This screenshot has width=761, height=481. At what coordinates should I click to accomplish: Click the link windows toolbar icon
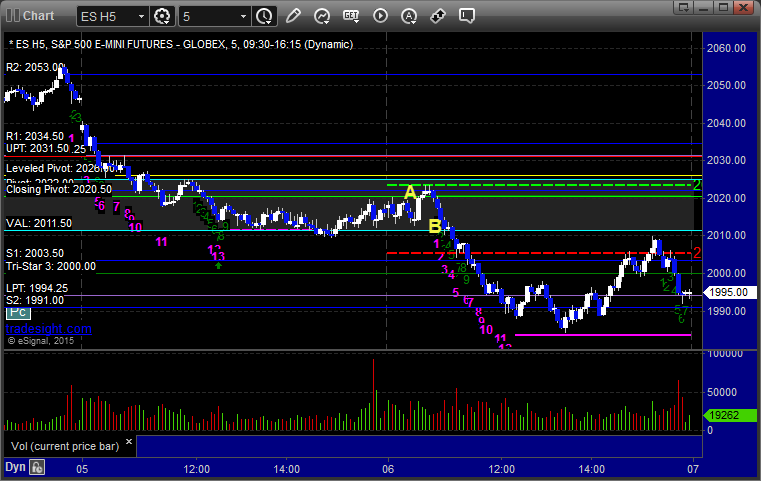click(x=438, y=16)
